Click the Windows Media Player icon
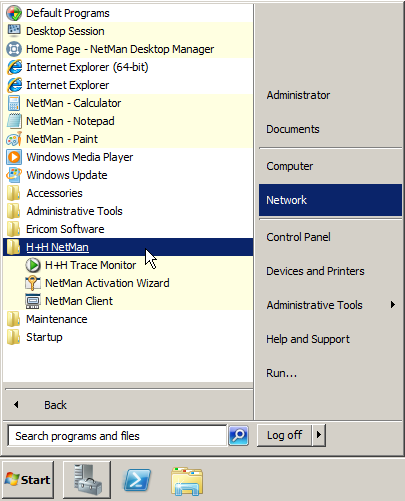The width and height of the screenshot is (405, 501). [14, 157]
